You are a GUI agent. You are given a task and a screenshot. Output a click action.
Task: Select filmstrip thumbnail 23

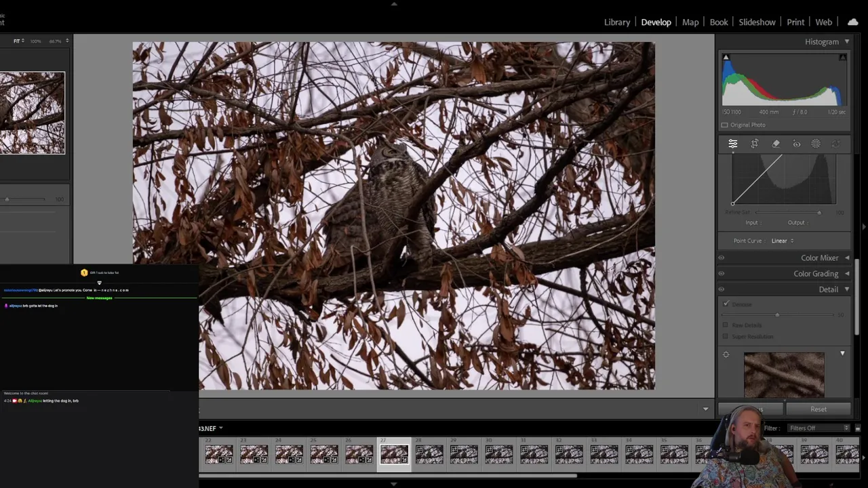254,454
